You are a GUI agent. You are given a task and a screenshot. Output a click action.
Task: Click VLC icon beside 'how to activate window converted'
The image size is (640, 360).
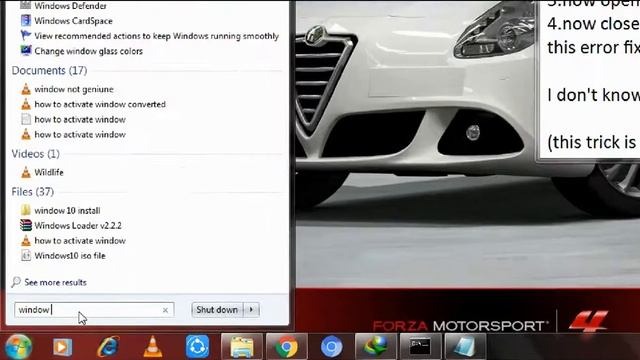[26, 104]
